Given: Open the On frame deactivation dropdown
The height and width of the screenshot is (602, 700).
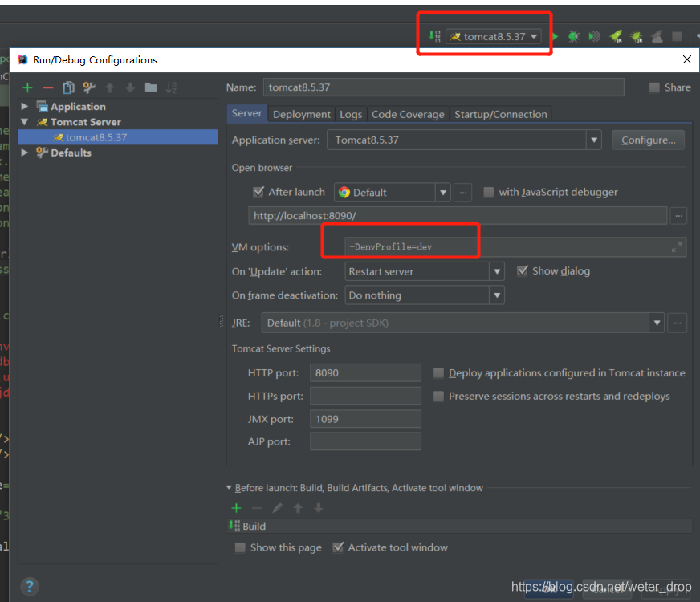Looking at the screenshot, I should pos(497,295).
